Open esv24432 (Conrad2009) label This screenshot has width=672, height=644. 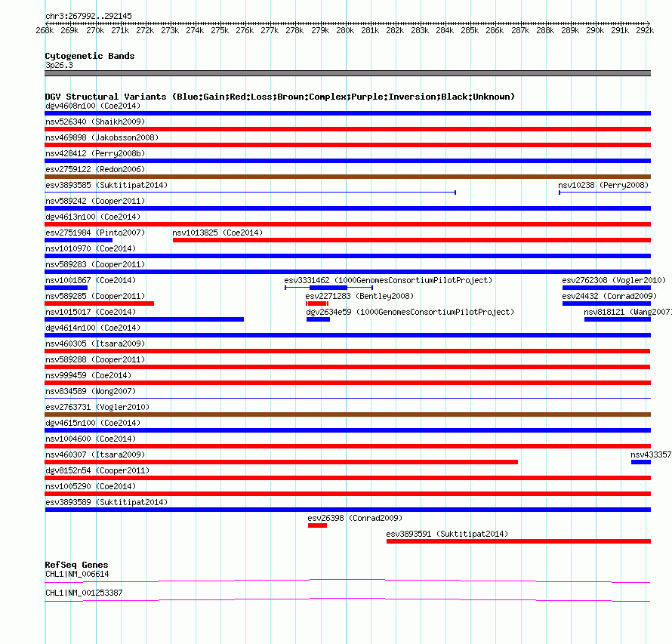[x=609, y=296]
